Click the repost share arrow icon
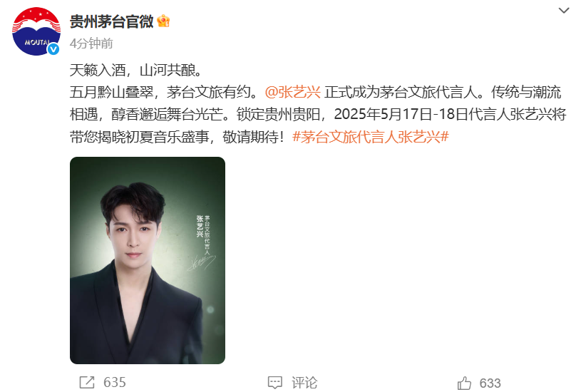This screenshot has height=392, width=581. coord(87,382)
